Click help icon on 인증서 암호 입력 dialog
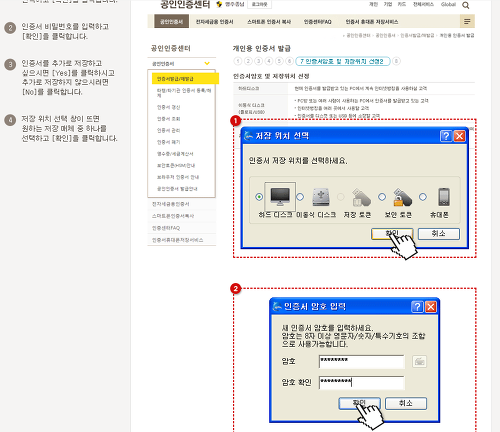The image size is (500, 432). 417,307
